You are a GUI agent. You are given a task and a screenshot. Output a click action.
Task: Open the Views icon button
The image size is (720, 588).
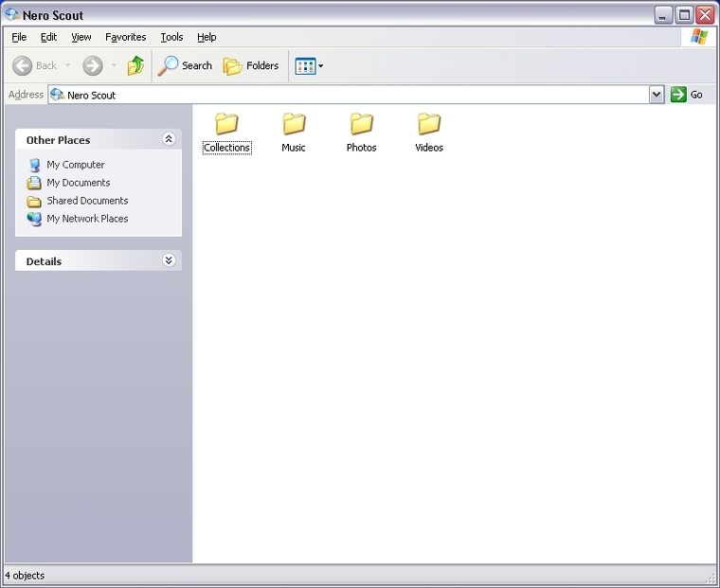tap(305, 66)
